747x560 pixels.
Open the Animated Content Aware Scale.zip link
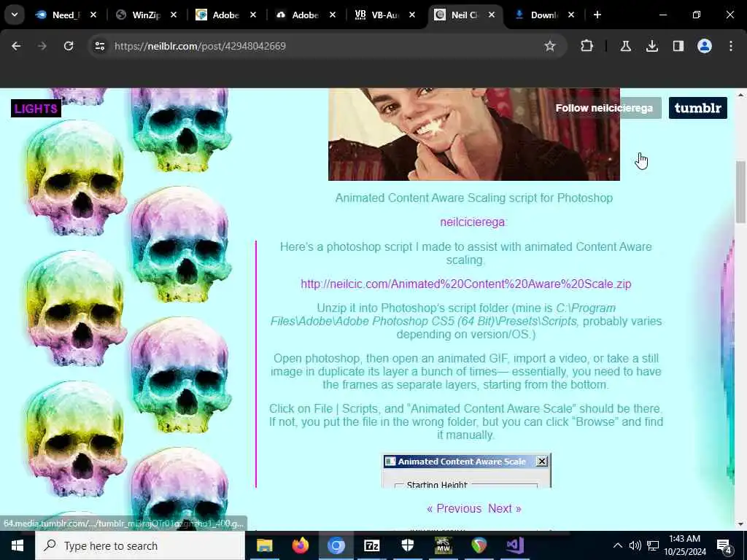(466, 284)
